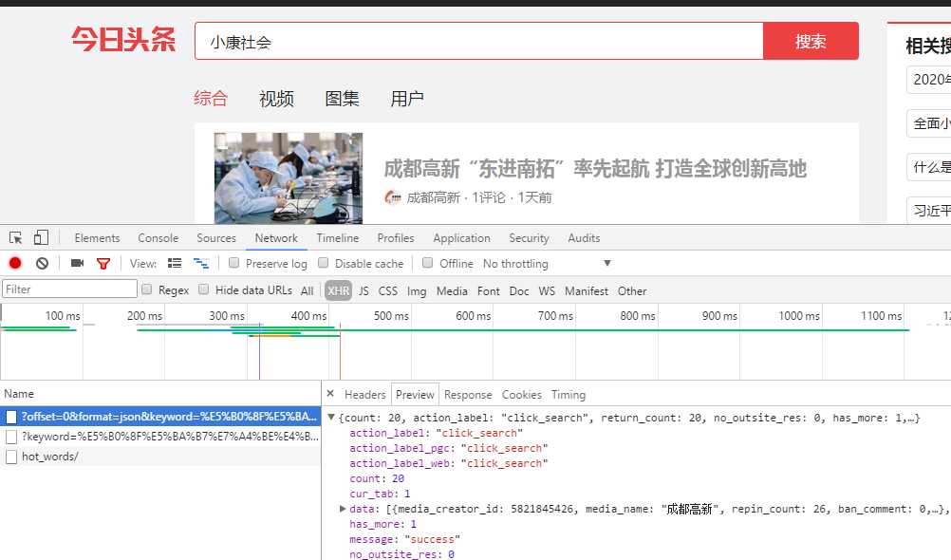Filter requests by CSS type
The image size is (951, 560).
(x=387, y=290)
